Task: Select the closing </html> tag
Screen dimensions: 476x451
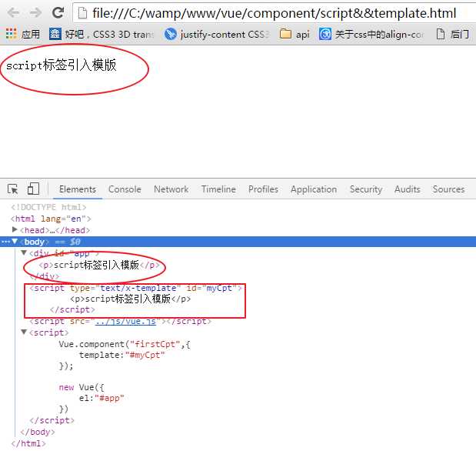Action: tap(28, 443)
